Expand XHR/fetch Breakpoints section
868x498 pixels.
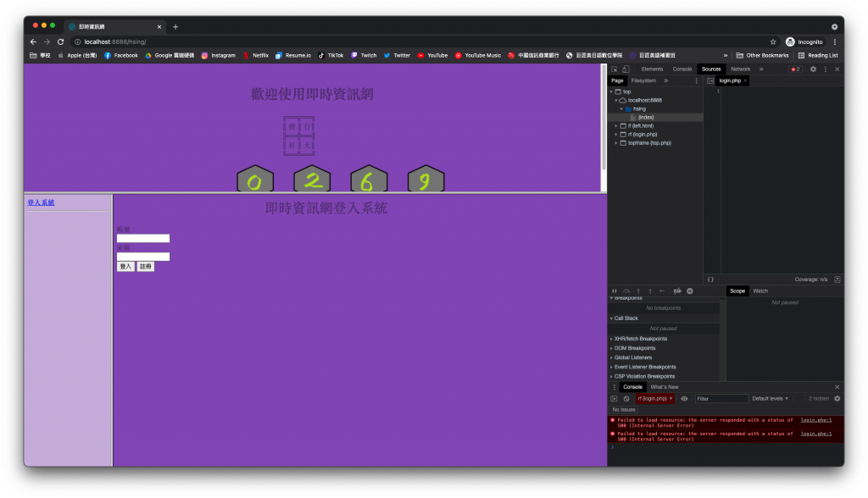click(x=641, y=339)
